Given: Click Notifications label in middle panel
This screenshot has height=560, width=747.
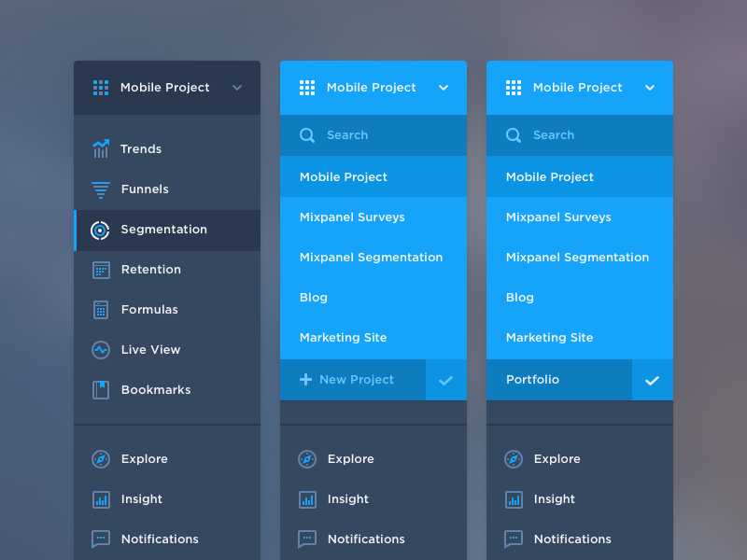Looking at the screenshot, I should coord(366,539).
